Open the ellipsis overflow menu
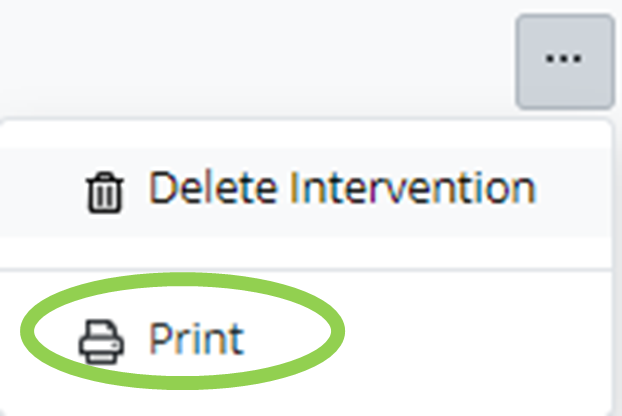622x416 pixels. (564, 61)
